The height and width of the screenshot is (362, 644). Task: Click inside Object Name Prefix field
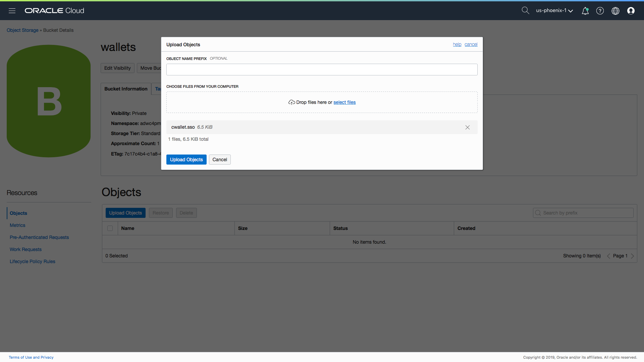click(322, 70)
